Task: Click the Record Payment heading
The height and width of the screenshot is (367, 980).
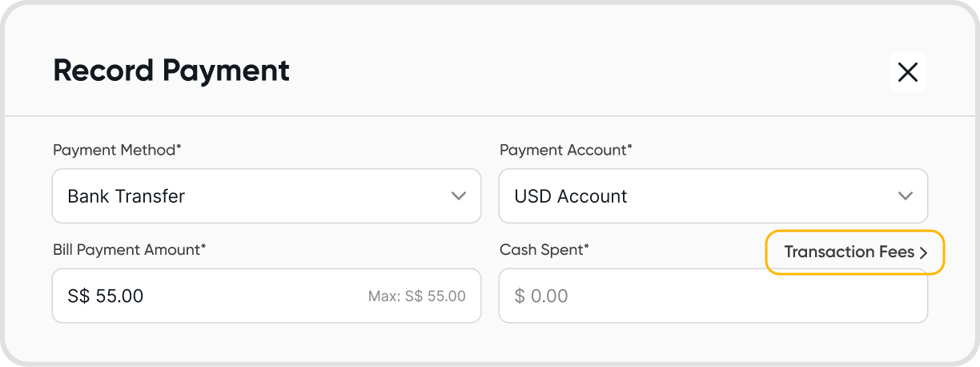Action: [x=171, y=71]
